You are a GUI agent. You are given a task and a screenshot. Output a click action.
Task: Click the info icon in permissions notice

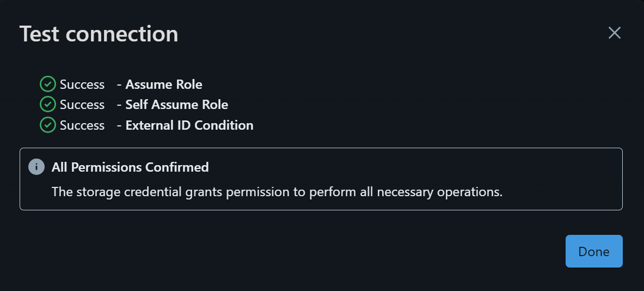pyautogui.click(x=36, y=167)
